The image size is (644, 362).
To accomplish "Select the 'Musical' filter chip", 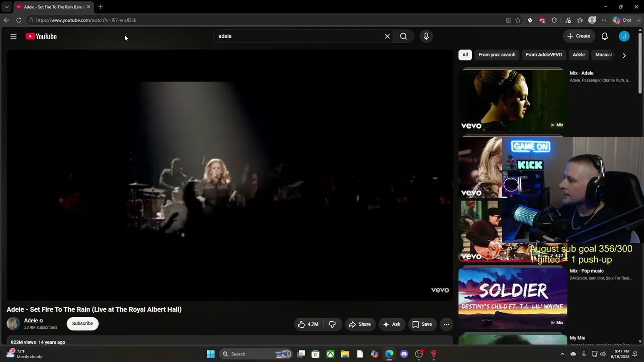I will (603, 55).
